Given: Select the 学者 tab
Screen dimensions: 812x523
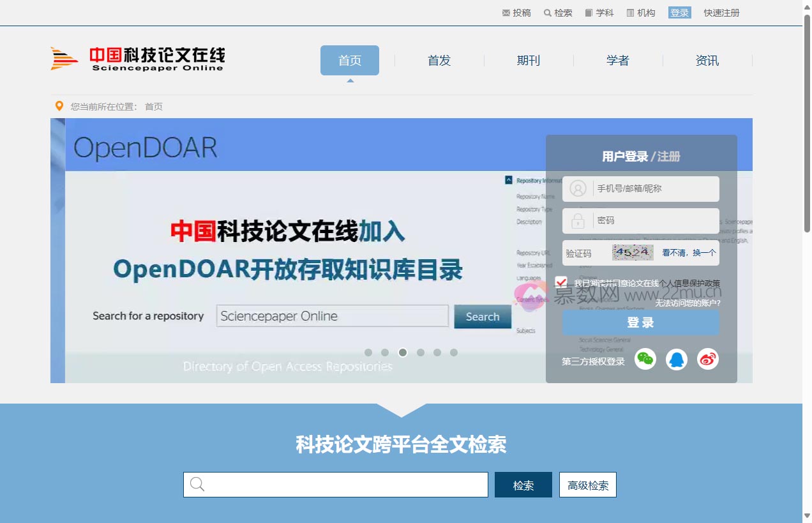Looking at the screenshot, I should coord(618,61).
